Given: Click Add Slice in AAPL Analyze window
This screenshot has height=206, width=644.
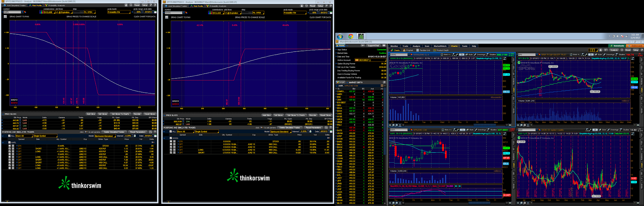Looking at the screenshot, I should click(91, 114).
